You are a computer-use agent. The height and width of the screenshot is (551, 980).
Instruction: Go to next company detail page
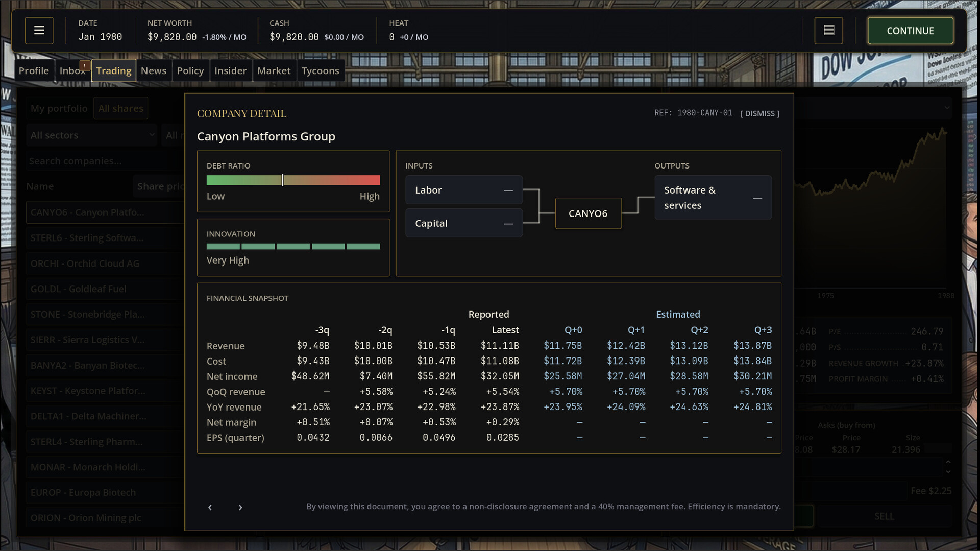coord(240,507)
